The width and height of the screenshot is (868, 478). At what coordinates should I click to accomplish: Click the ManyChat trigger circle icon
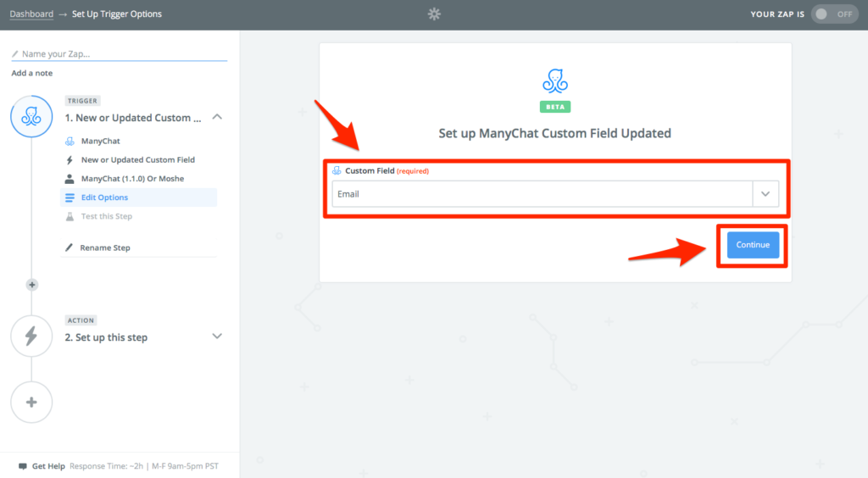31,116
